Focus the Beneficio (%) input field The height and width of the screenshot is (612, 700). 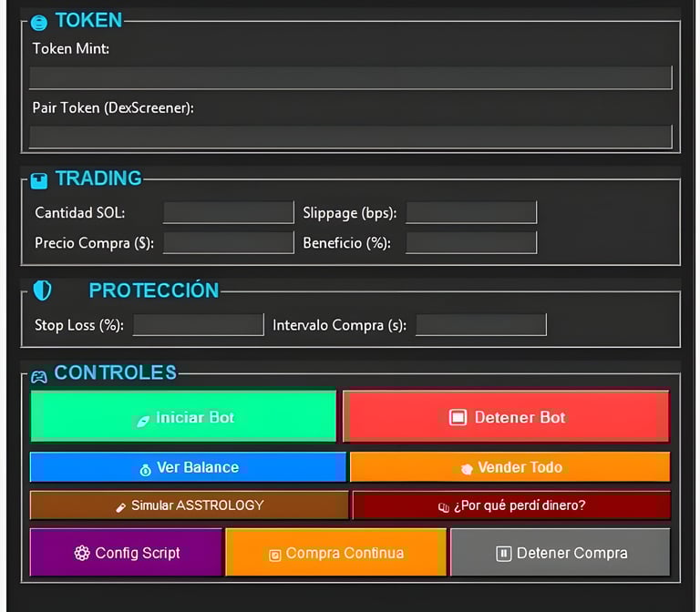(471, 242)
